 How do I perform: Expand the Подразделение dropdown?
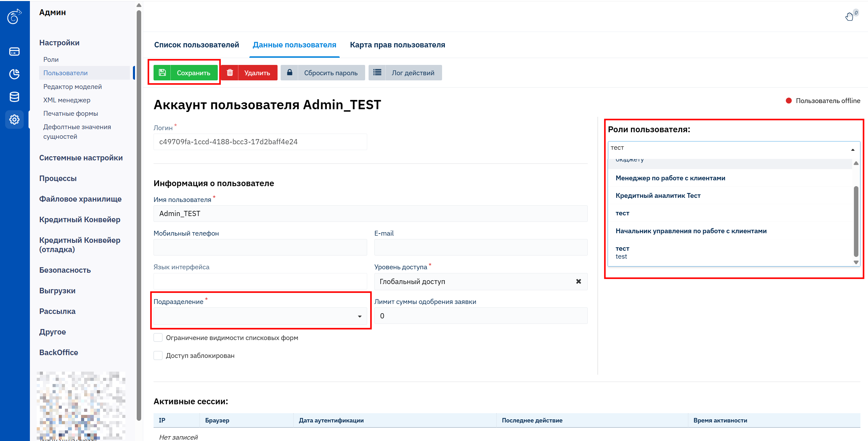(359, 316)
